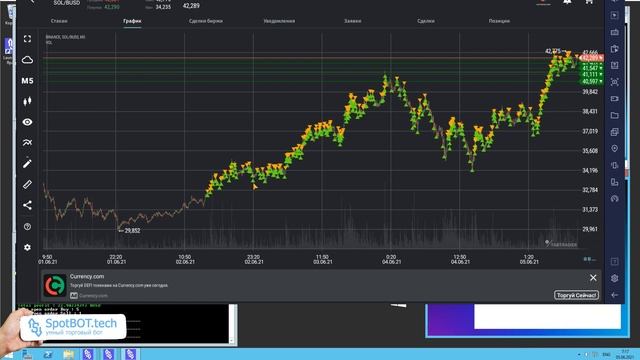The width and height of the screenshot is (640, 360).
Task: Click down arrow on console window scrollbar
Action: (232, 340)
